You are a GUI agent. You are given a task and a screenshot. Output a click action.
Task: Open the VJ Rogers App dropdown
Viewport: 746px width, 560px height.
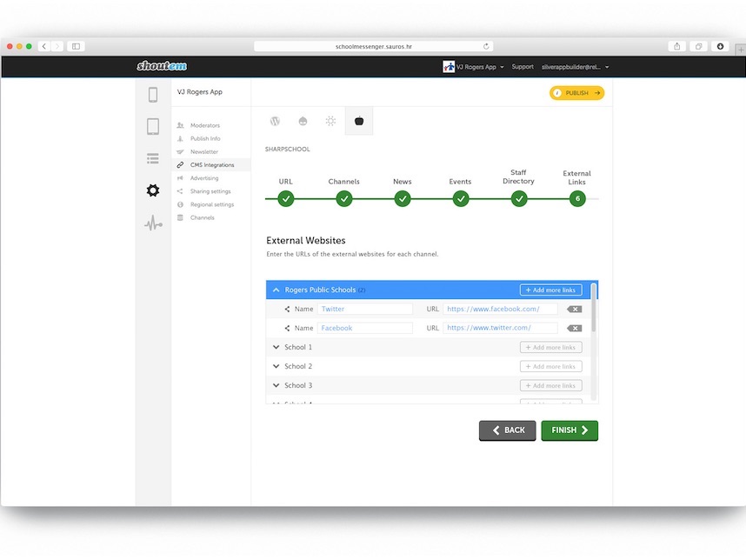coord(475,67)
